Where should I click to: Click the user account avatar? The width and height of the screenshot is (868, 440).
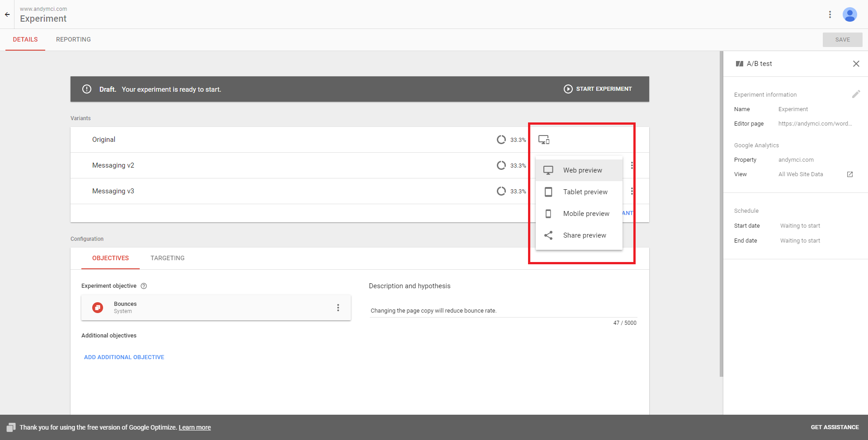(849, 14)
